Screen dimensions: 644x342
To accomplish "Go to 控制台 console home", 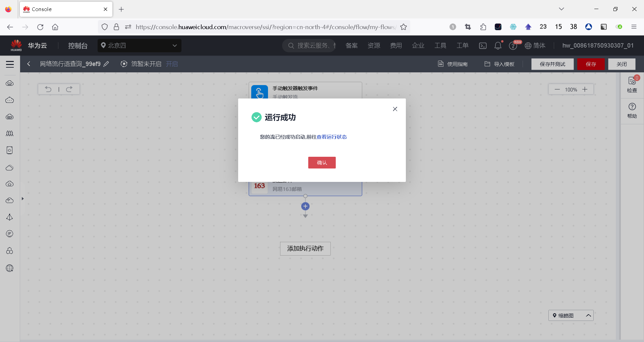I will click(78, 46).
